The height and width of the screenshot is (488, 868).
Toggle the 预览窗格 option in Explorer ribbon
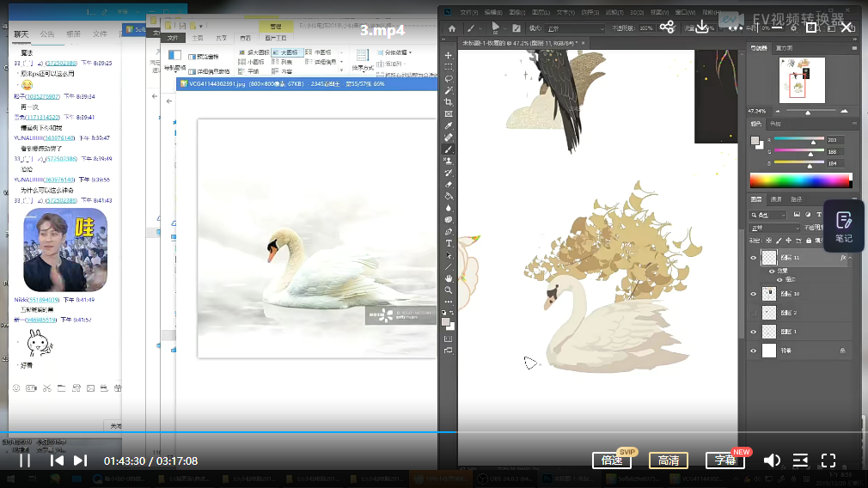coord(204,57)
